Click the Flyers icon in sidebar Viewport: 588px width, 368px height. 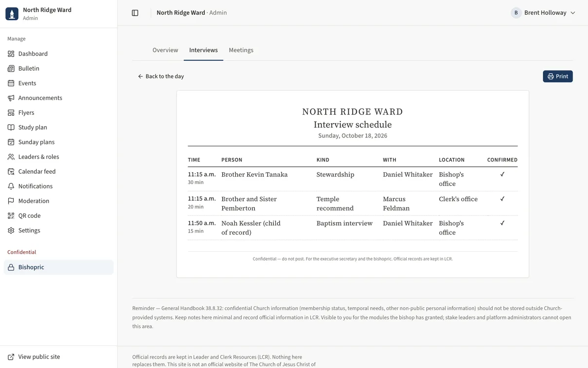click(x=11, y=113)
